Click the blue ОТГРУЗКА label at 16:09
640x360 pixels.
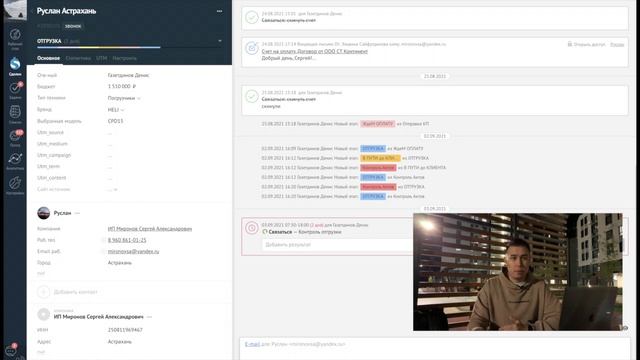[373, 149]
